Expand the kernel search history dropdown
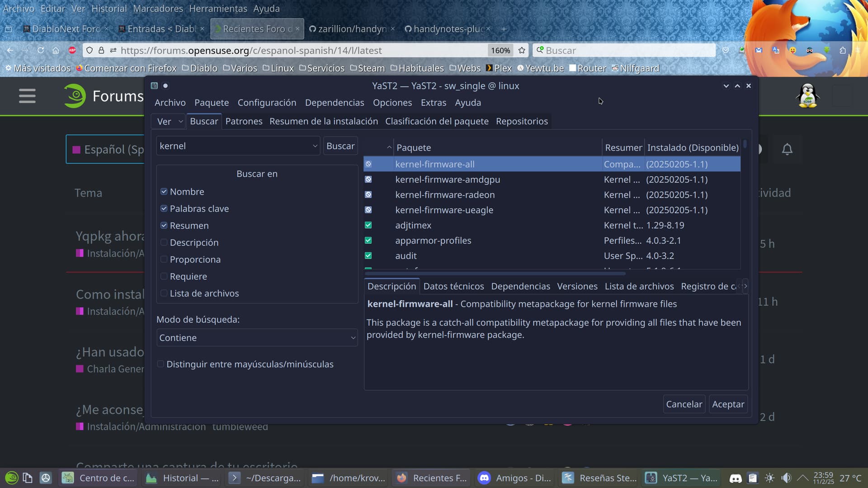 click(x=315, y=146)
